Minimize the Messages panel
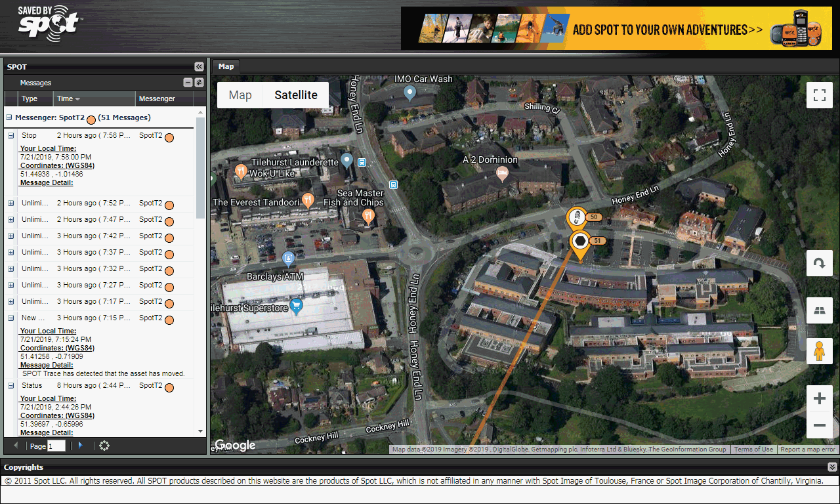 [188, 83]
